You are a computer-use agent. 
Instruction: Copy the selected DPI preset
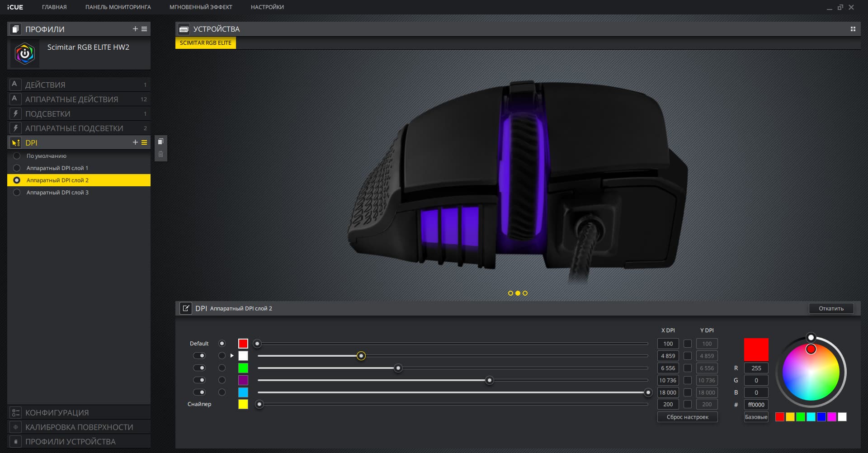point(160,142)
